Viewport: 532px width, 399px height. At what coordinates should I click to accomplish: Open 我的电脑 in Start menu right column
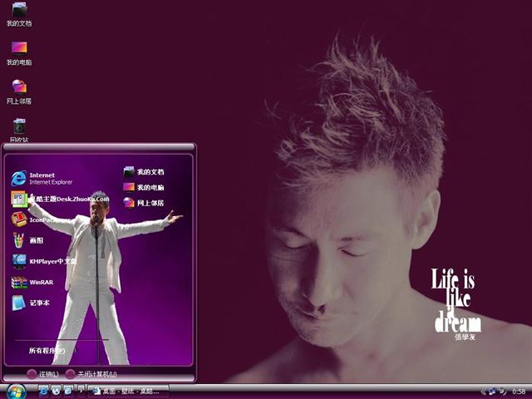pyautogui.click(x=144, y=187)
